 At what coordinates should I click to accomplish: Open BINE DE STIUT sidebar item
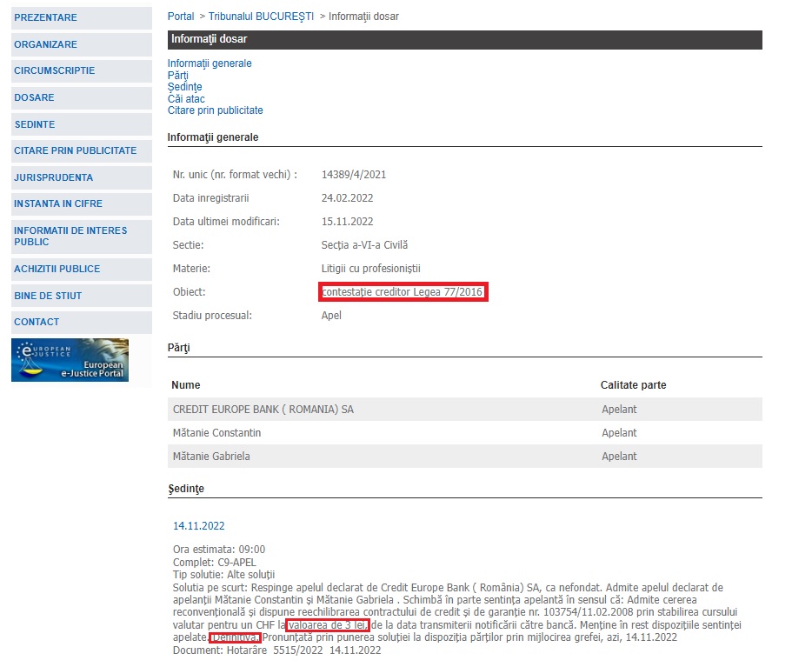tap(82, 297)
